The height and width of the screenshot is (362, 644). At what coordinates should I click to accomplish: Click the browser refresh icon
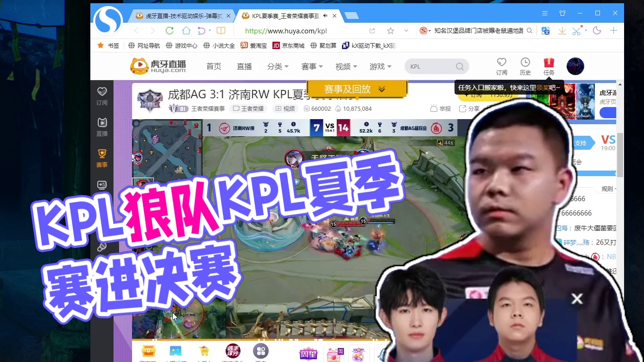(x=170, y=31)
